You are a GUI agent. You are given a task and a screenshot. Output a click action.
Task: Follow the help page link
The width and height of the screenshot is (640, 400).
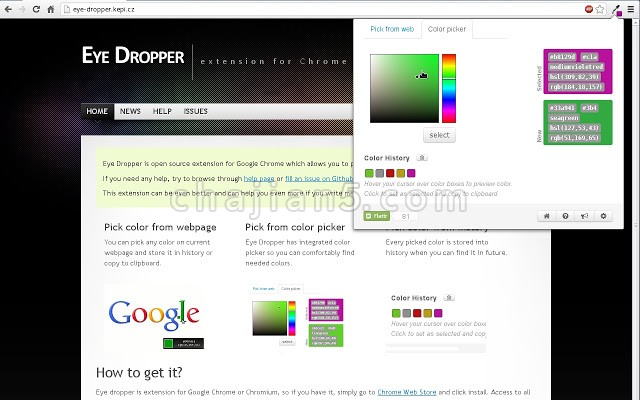[259, 179]
